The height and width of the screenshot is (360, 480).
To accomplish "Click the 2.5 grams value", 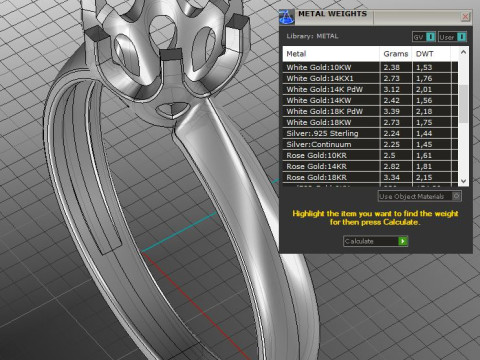I will (389, 155).
